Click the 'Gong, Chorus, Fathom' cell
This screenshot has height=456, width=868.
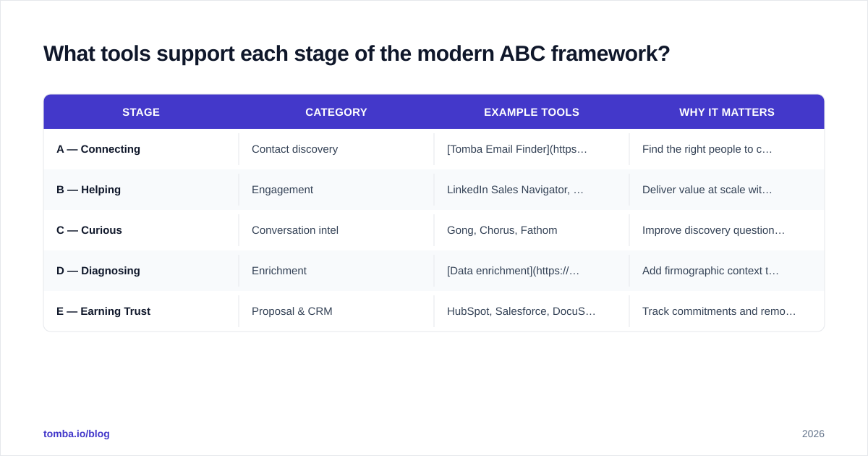(x=532, y=230)
